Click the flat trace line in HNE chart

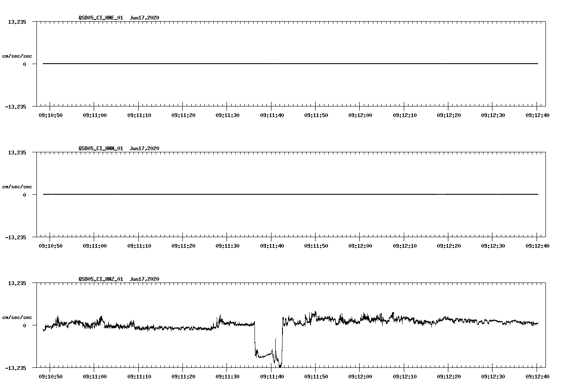tap(291, 64)
